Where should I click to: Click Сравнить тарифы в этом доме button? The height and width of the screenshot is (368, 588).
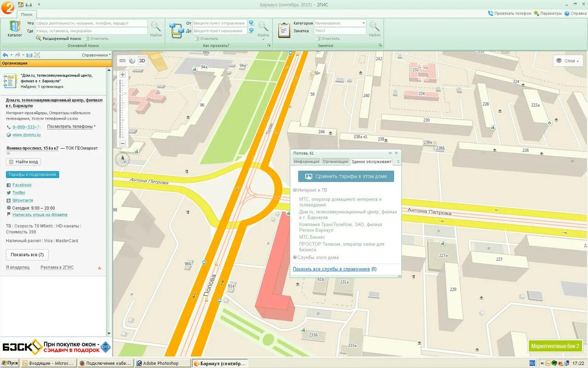(346, 176)
